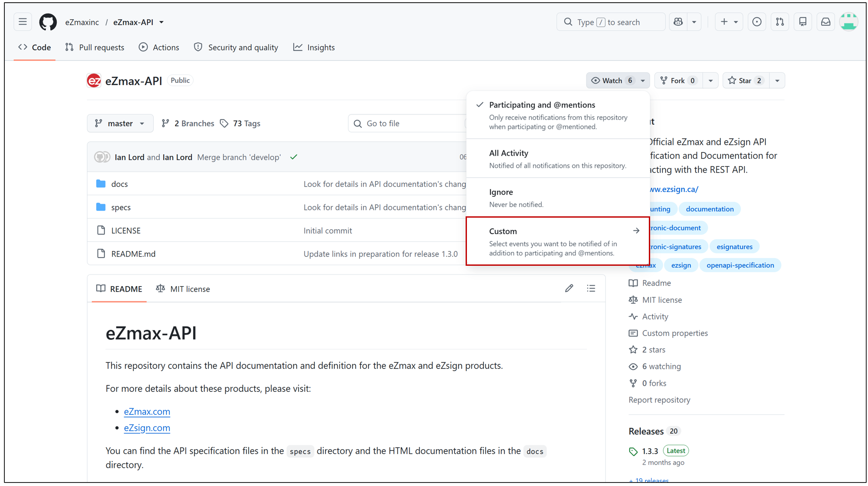
Task: View the 0 forks link
Action: pos(648,383)
